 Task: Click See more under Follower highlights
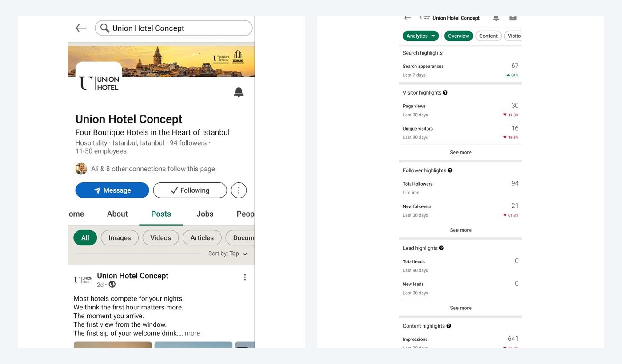461,230
